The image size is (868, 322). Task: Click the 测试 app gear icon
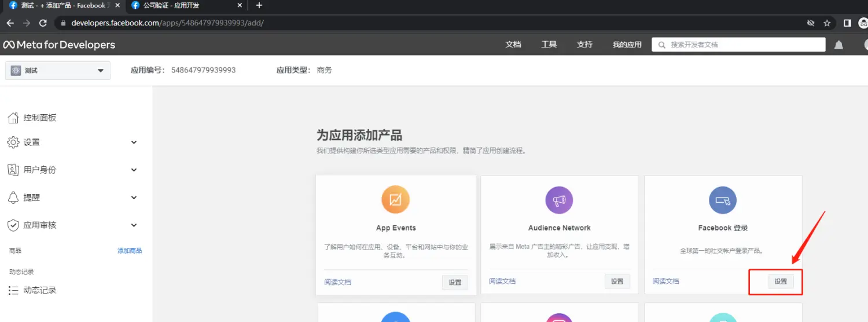click(x=16, y=71)
